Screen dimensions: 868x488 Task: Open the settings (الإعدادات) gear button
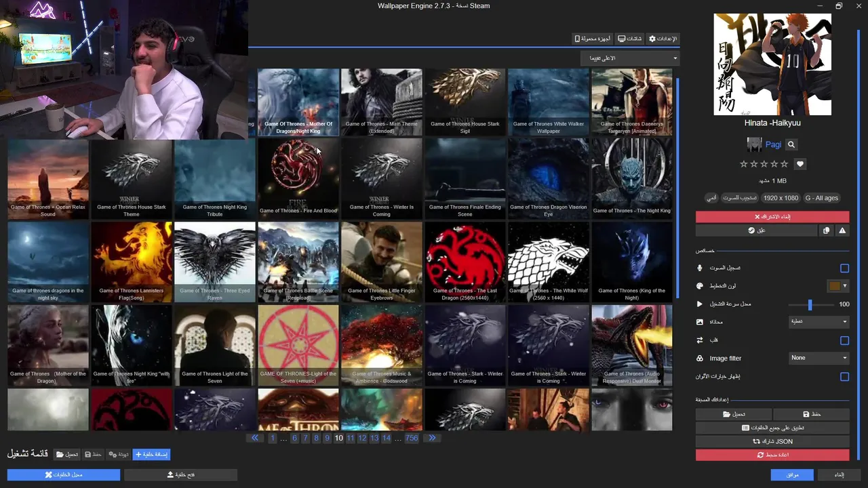[663, 39]
